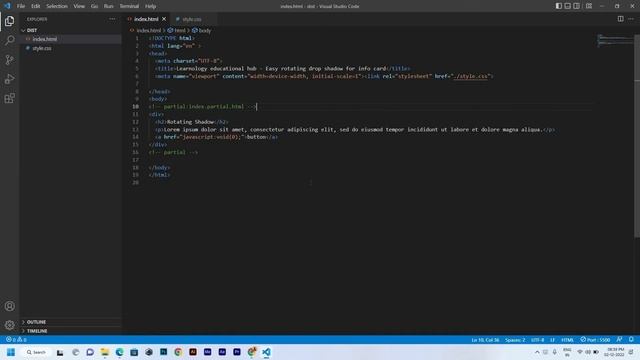Image resolution: width=640 pixels, height=360 pixels.
Task: Switch to the style.css tab
Action: (191, 19)
